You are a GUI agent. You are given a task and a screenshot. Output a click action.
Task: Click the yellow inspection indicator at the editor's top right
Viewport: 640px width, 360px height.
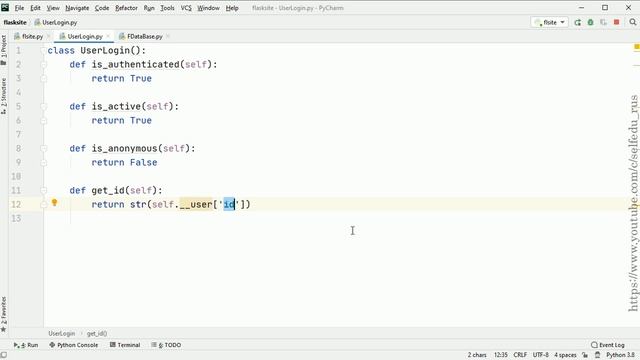[x=637, y=48]
